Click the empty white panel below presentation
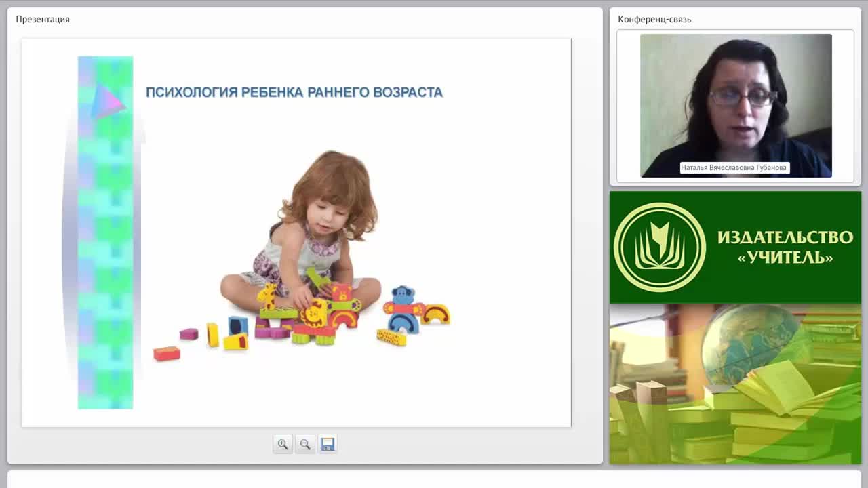This screenshot has height=488, width=868. click(x=434, y=479)
